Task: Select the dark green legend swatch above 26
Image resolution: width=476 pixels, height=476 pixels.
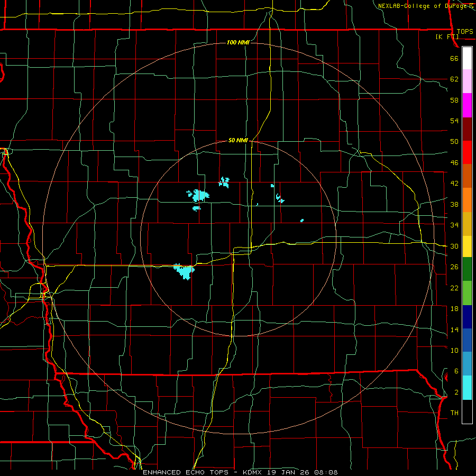Action: [467, 269]
